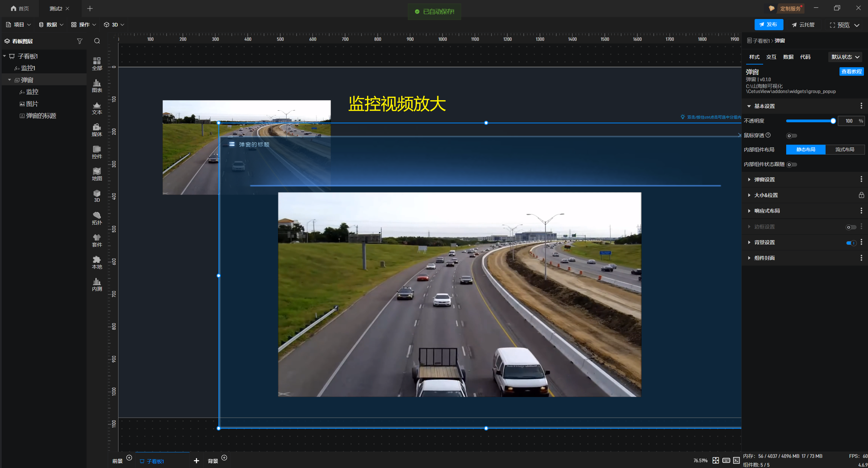The height and width of the screenshot is (468, 868).
Task: Click the layer filter funnel icon
Action: click(79, 41)
